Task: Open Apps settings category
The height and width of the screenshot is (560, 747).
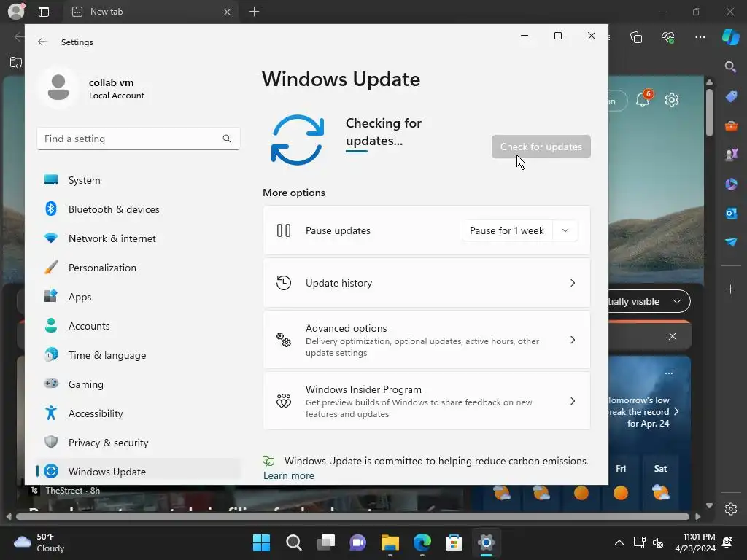Action: tap(138, 297)
